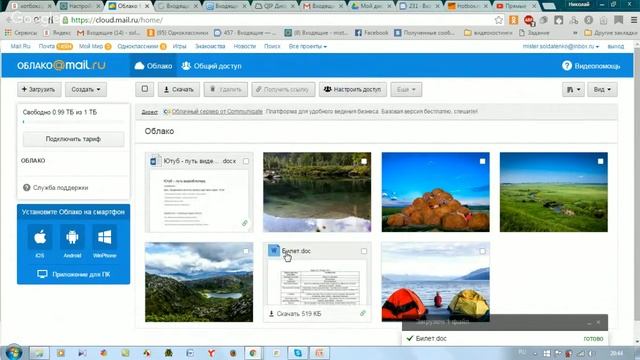The height and width of the screenshot is (360, 640).
Task: Click the Получить ссылку button
Action: click(283, 89)
